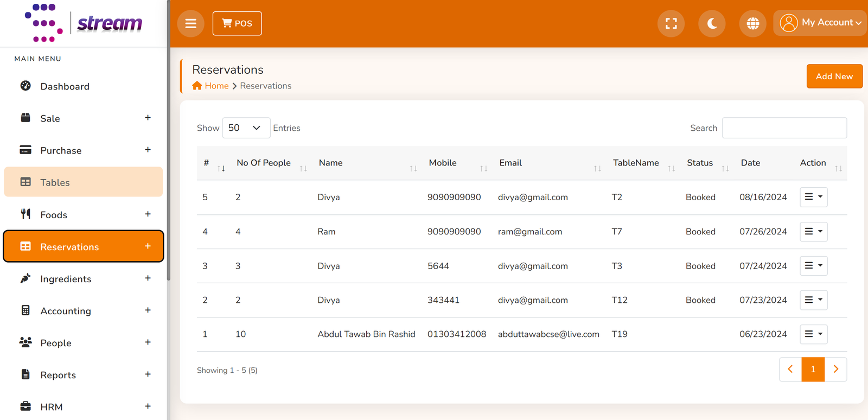
Task: Focus the Search input field
Action: pyautogui.click(x=784, y=128)
